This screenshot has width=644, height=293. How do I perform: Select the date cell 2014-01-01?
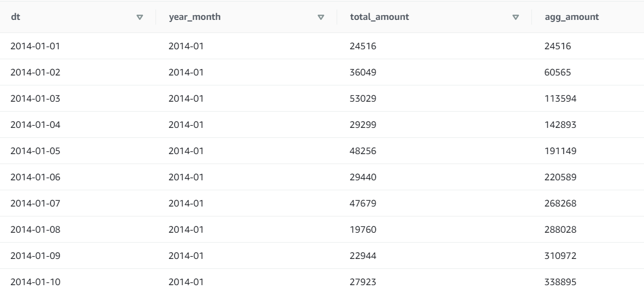pos(36,46)
